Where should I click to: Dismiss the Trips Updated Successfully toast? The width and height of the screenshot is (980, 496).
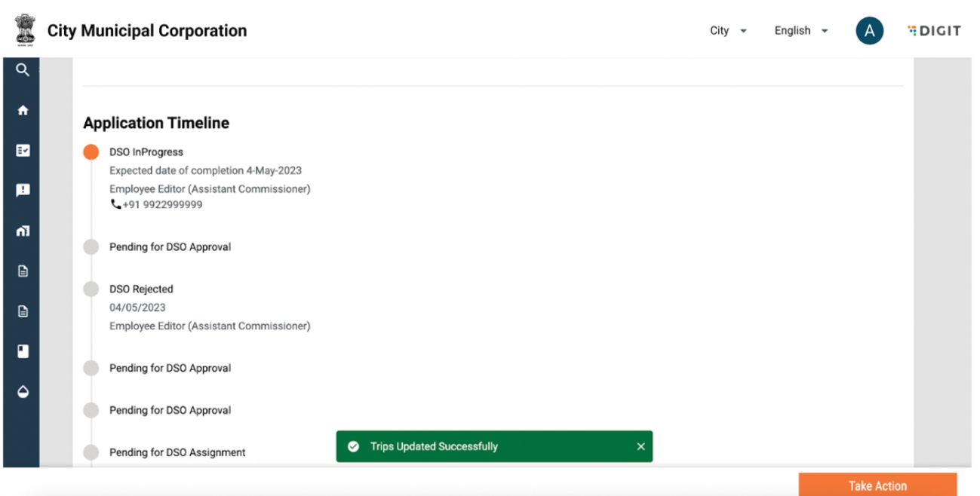click(641, 446)
